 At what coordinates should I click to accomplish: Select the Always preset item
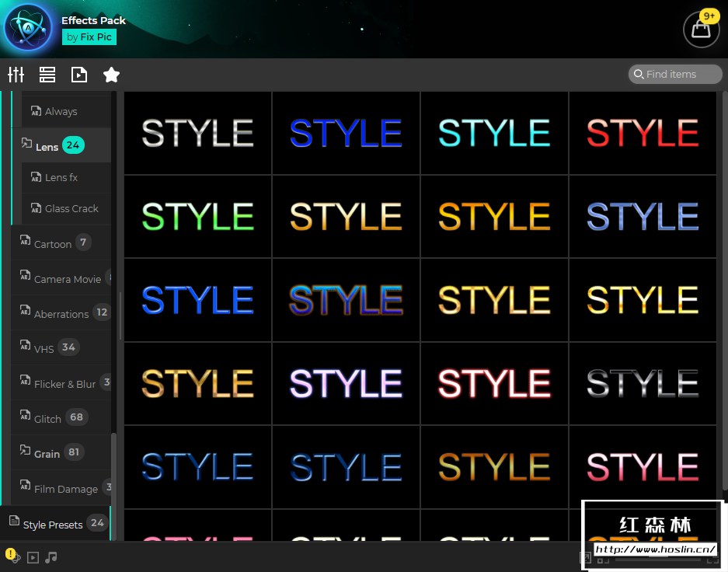[66, 111]
